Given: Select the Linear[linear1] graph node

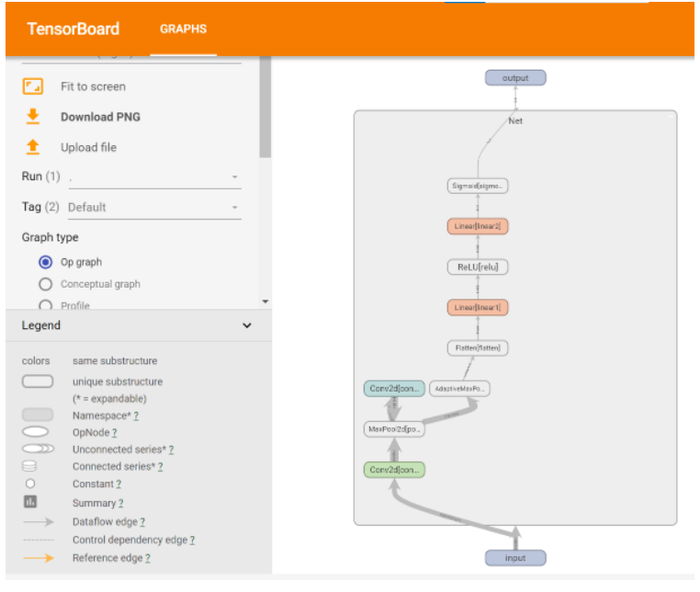Looking at the screenshot, I should coord(478,307).
